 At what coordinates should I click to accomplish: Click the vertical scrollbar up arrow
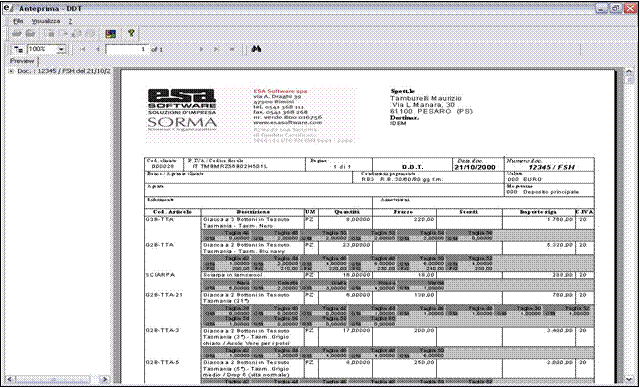[x=629, y=72]
